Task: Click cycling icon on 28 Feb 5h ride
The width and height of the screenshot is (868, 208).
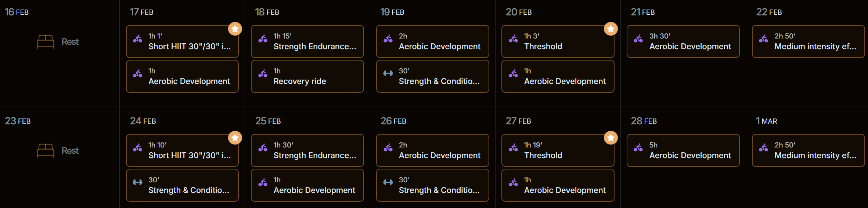Action: coord(638,148)
